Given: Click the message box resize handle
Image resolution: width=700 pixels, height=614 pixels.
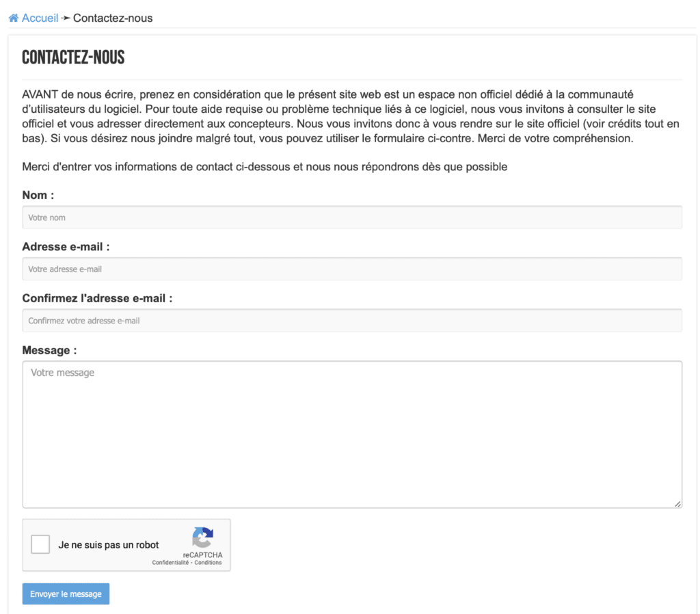Looking at the screenshot, I should (x=679, y=505).
